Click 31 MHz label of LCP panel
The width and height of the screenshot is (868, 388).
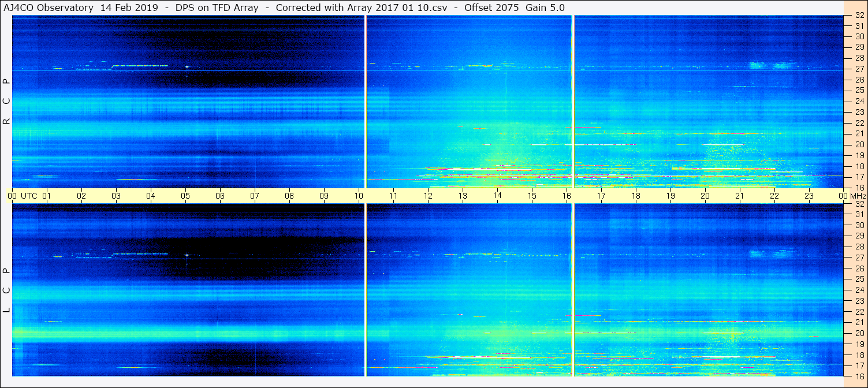(x=859, y=214)
